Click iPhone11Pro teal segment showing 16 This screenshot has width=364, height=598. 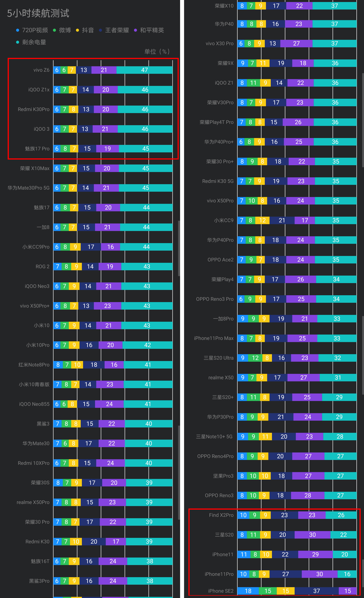(347, 574)
